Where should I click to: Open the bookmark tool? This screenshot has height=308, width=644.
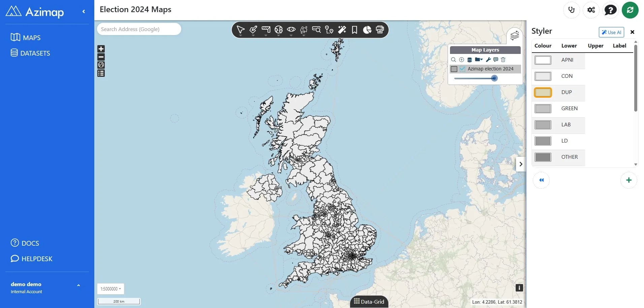tap(354, 30)
